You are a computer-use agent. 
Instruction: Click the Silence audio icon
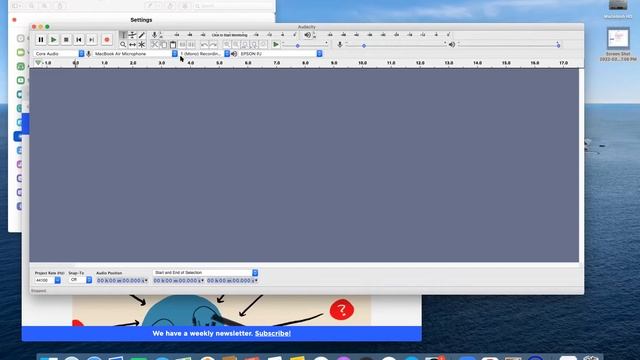[191, 44]
